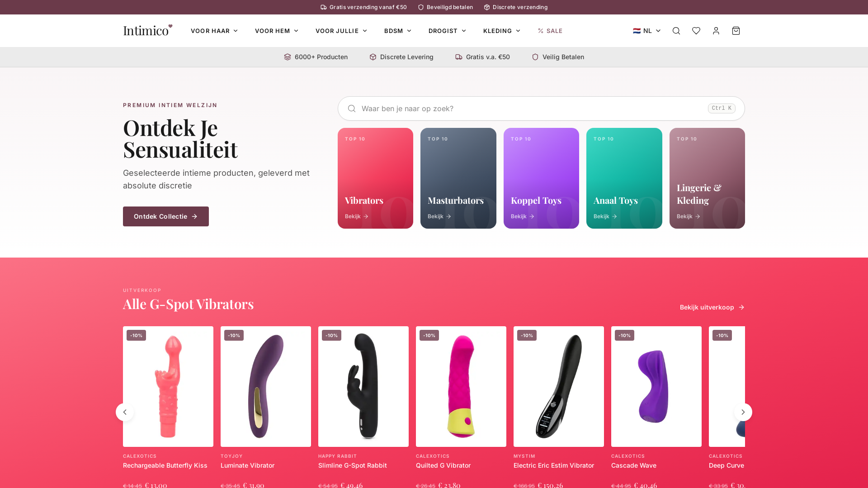Image resolution: width=868 pixels, height=488 pixels.
Task: Expand the VOOR HAAR menu
Action: pos(214,31)
